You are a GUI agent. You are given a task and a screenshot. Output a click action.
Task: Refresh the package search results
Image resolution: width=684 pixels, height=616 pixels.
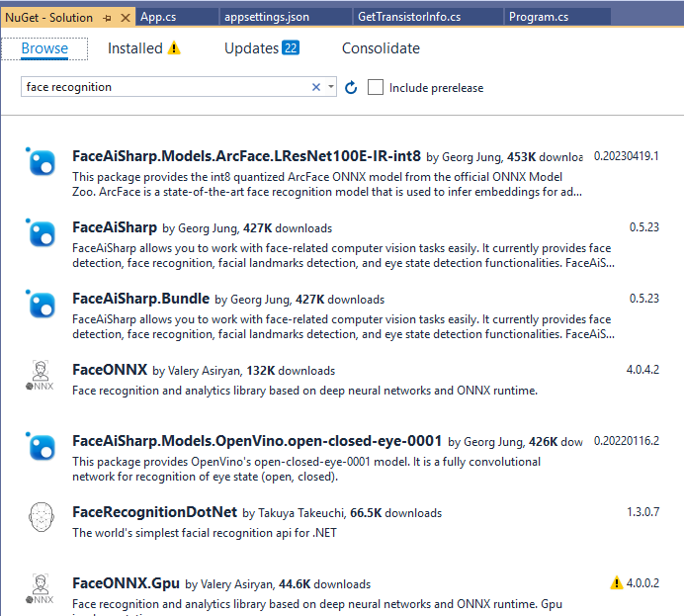pos(351,88)
